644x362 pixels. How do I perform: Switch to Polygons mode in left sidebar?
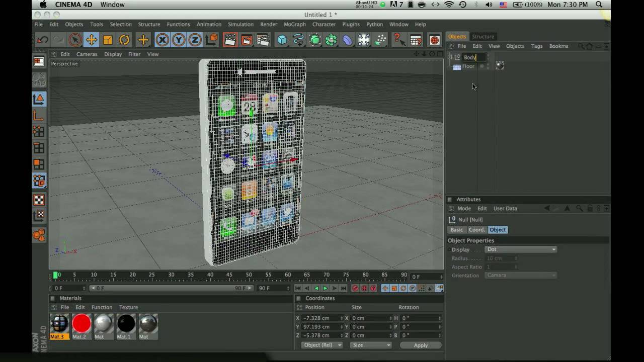[39, 164]
